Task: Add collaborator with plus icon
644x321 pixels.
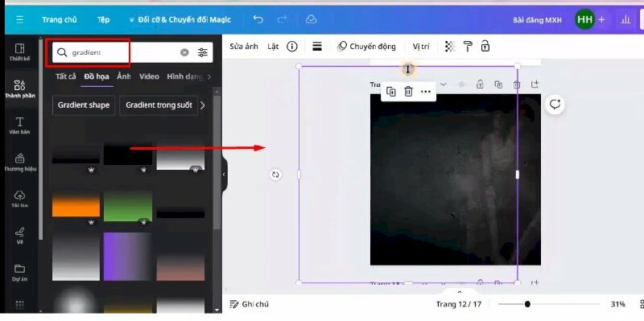Action: click(x=601, y=19)
